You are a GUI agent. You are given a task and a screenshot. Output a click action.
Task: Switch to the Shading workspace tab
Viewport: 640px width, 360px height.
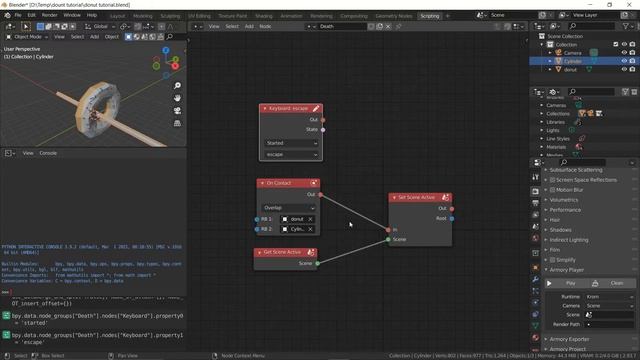point(264,16)
